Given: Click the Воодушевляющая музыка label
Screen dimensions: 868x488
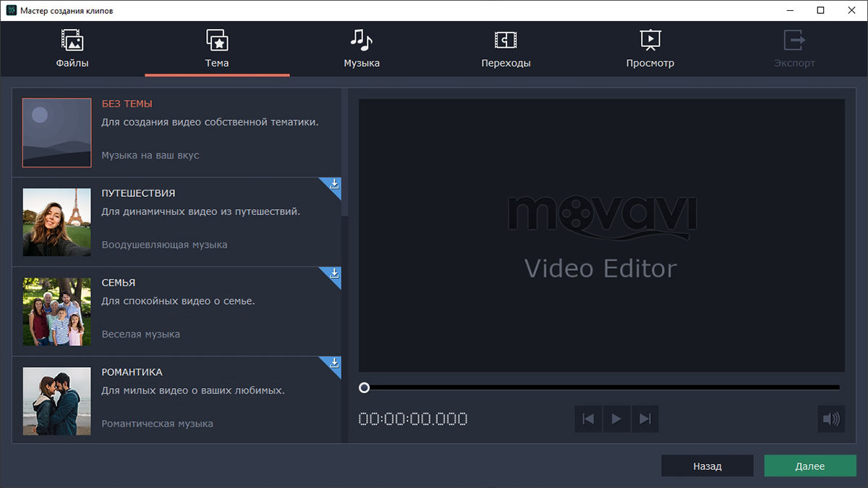Looking at the screenshot, I should 164,245.
